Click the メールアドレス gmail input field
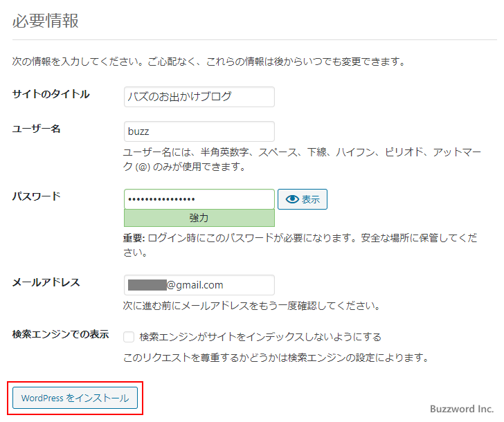504x422 pixels. click(199, 285)
